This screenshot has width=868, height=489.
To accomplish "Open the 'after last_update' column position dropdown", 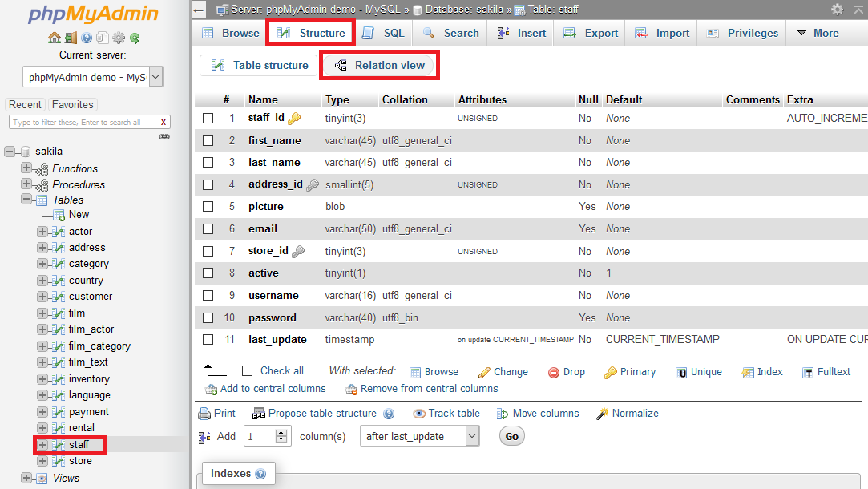I will tap(419, 436).
